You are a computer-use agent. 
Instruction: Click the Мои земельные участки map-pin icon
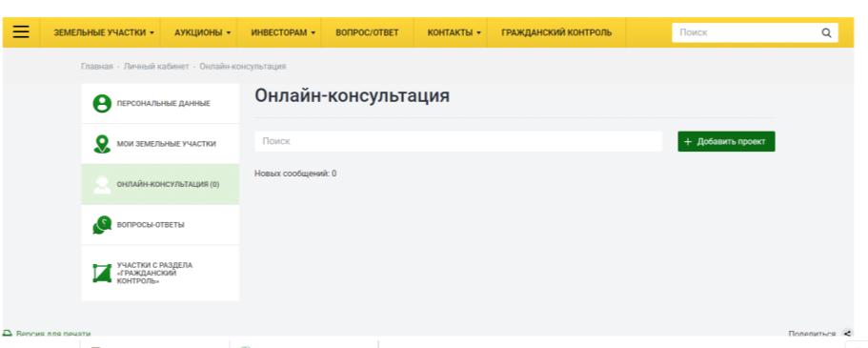click(x=102, y=144)
